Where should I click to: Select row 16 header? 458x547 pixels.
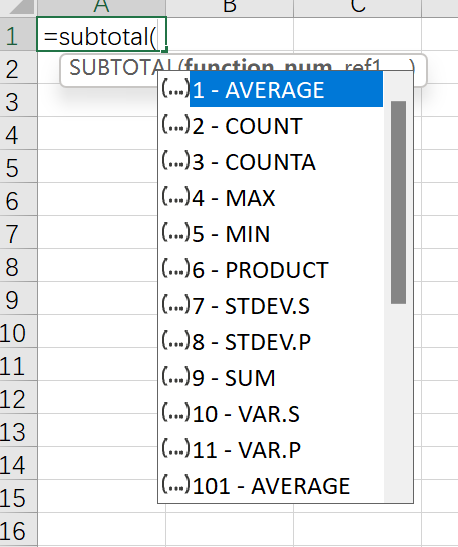(x=18, y=529)
